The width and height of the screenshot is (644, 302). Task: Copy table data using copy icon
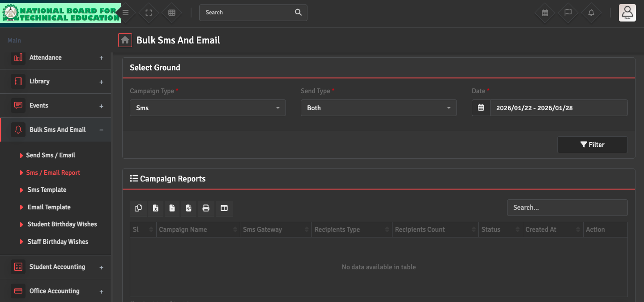138,208
